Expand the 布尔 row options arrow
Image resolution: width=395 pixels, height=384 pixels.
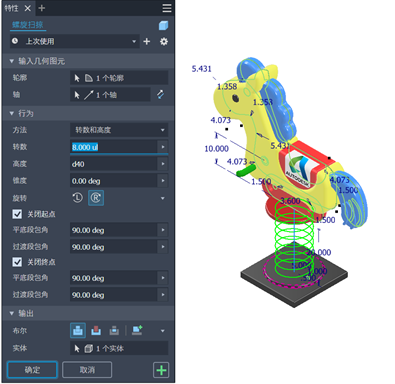(163, 331)
